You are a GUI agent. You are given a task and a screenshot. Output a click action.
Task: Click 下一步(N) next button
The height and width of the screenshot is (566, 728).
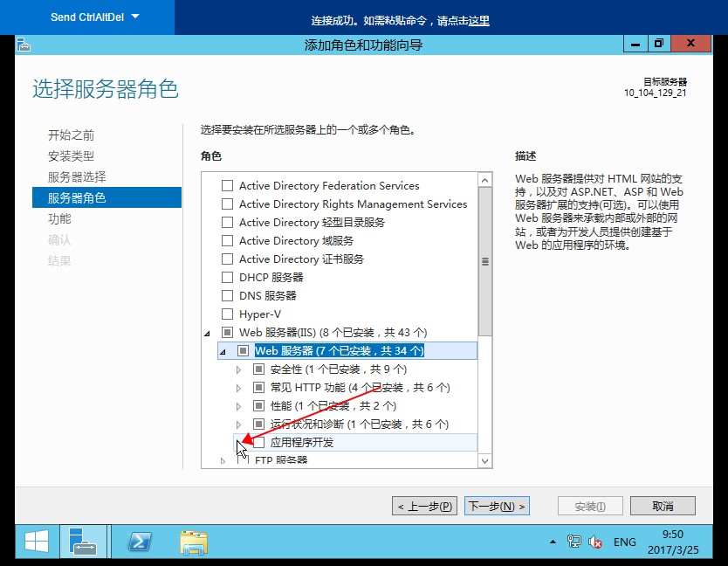coord(497,506)
